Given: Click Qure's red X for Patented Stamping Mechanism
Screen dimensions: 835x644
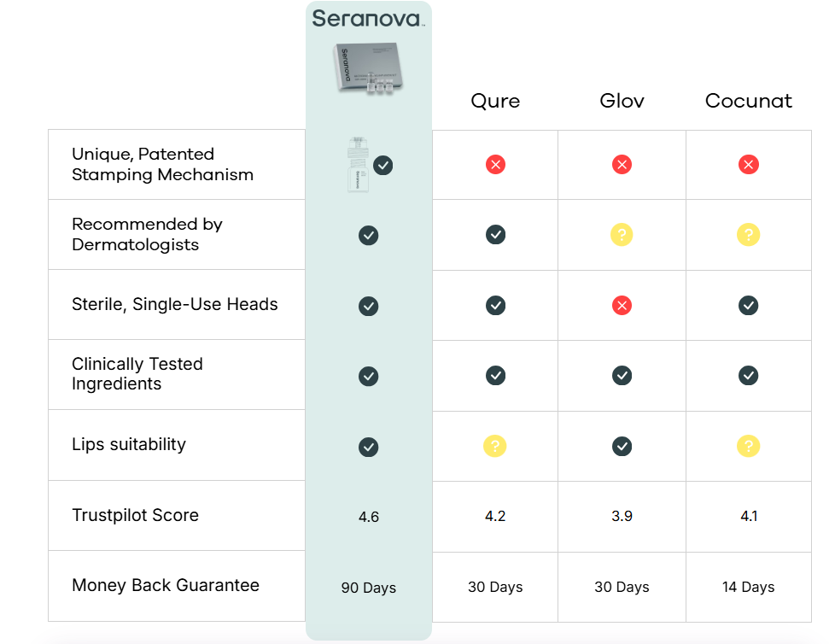Looking at the screenshot, I should click(495, 165).
